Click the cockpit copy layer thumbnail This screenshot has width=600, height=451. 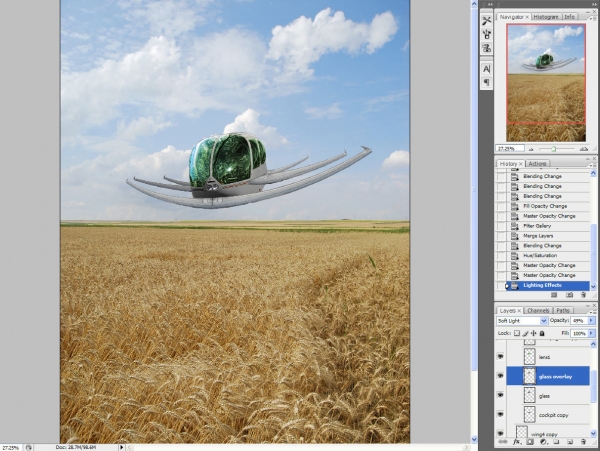pyautogui.click(x=530, y=414)
